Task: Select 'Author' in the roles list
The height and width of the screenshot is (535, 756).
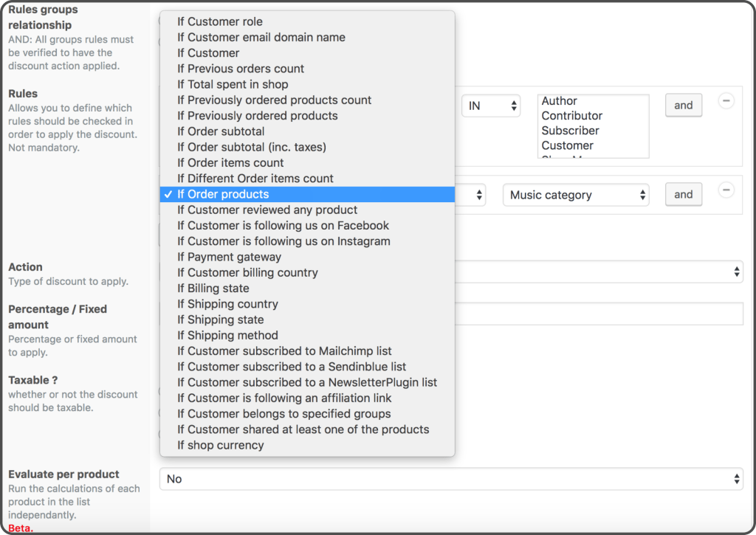Action: click(560, 101)
